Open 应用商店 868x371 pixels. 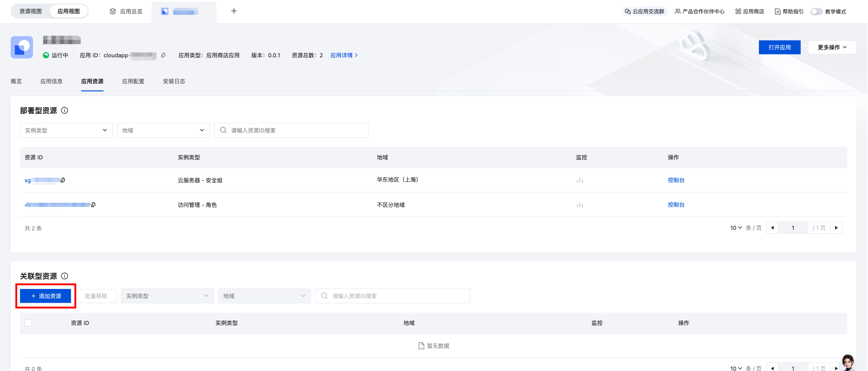click(750, 11)
